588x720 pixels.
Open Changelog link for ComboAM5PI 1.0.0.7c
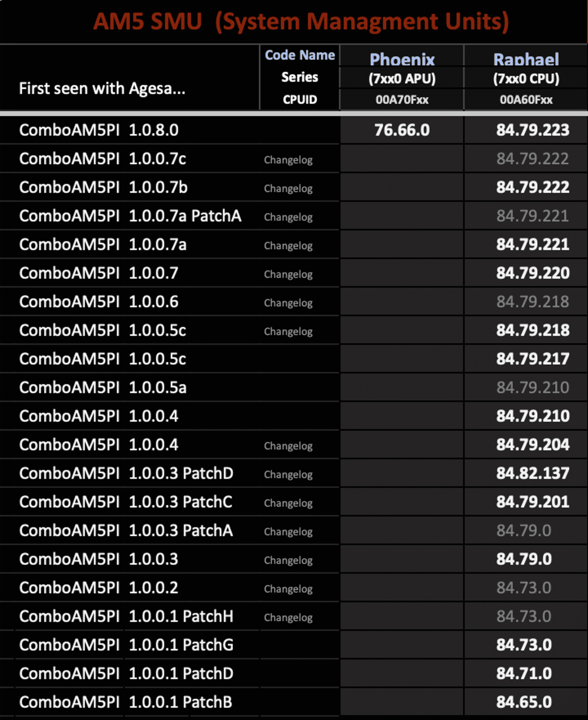coord(288,160)
